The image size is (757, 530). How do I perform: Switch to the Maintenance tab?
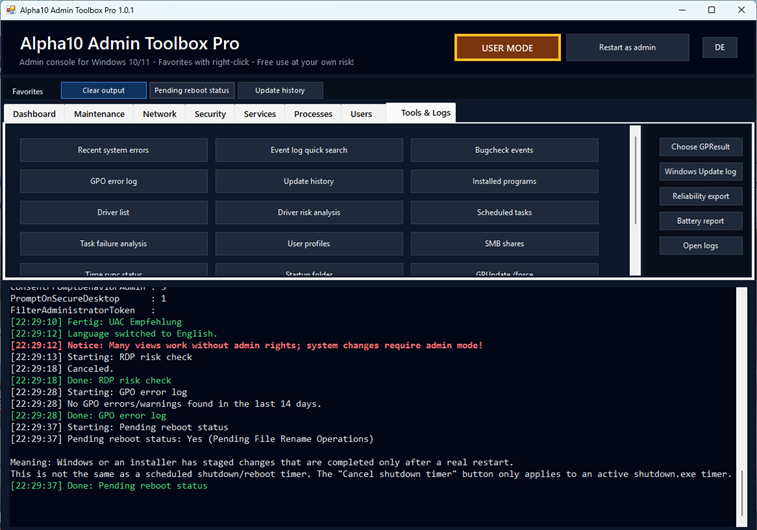point(99,114)
